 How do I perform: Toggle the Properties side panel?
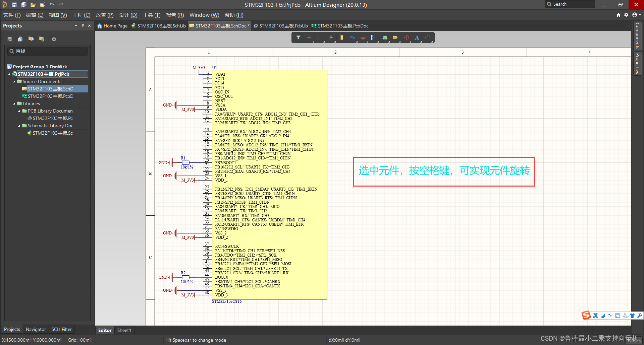click(637, 64)
